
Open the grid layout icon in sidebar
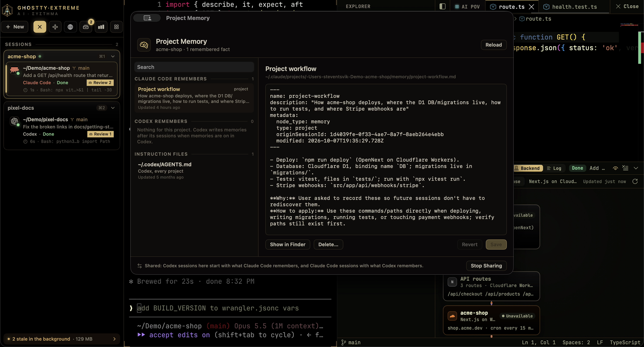[x=116, y=27]
